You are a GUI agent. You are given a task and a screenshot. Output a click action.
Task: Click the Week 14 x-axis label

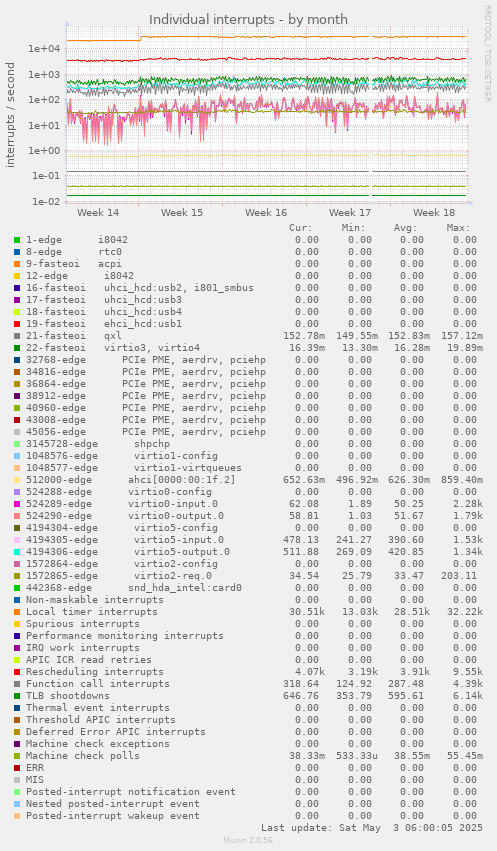(x=98, y=213)
